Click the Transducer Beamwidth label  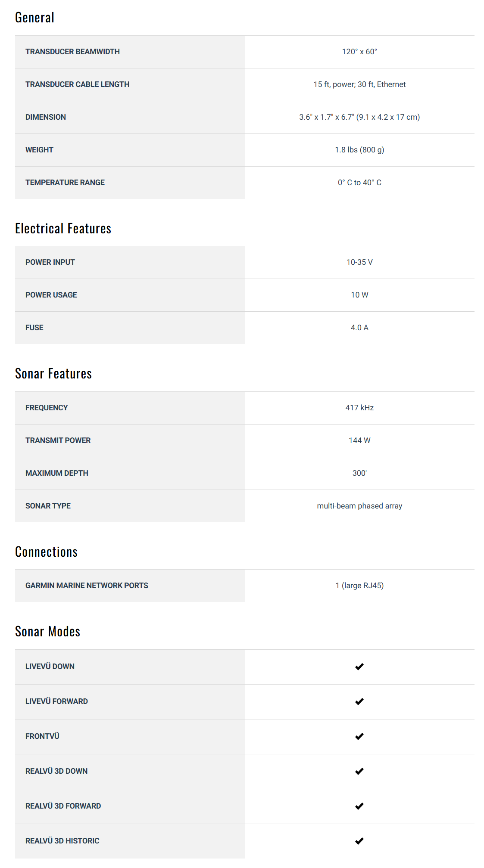72,52
